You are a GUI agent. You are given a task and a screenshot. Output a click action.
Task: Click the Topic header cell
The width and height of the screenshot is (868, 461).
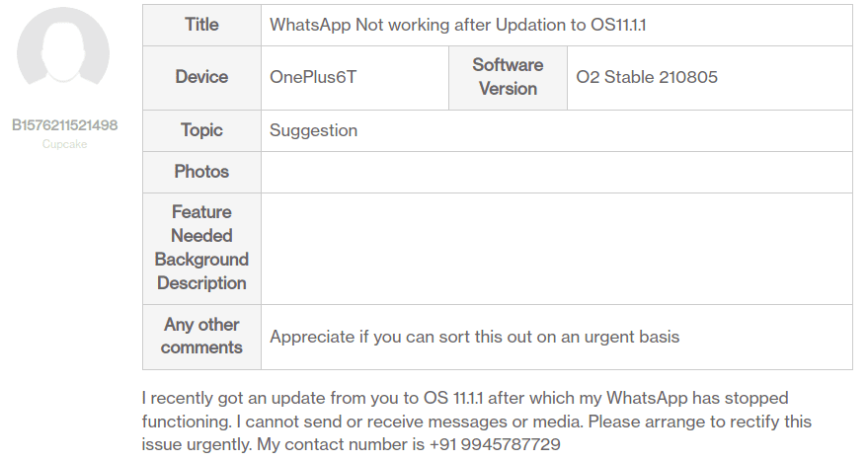[201, 130]
